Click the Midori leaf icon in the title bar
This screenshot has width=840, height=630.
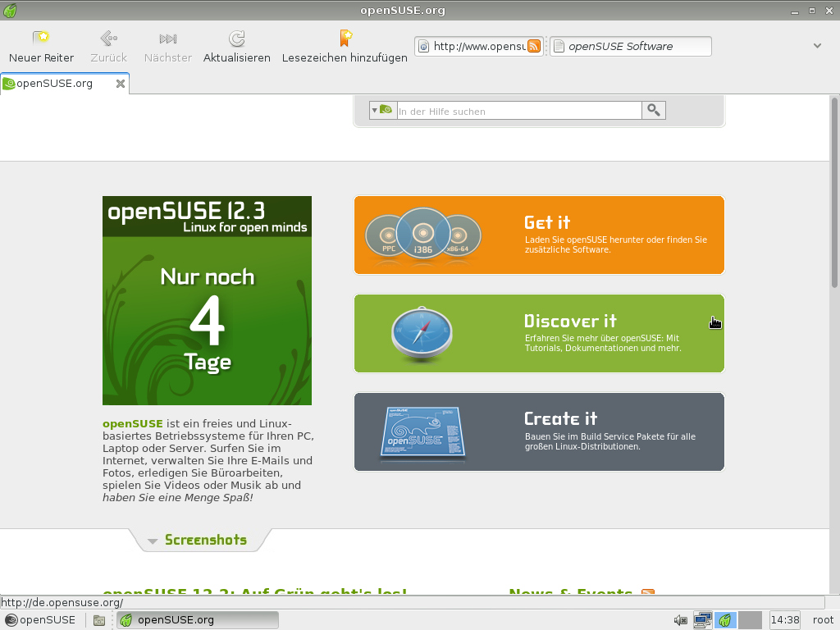click(10, 10)
